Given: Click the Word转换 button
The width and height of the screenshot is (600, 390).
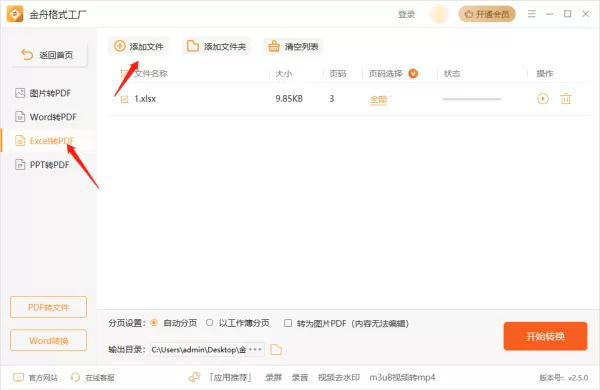Looking at the screenshot, I should (49, 340).
